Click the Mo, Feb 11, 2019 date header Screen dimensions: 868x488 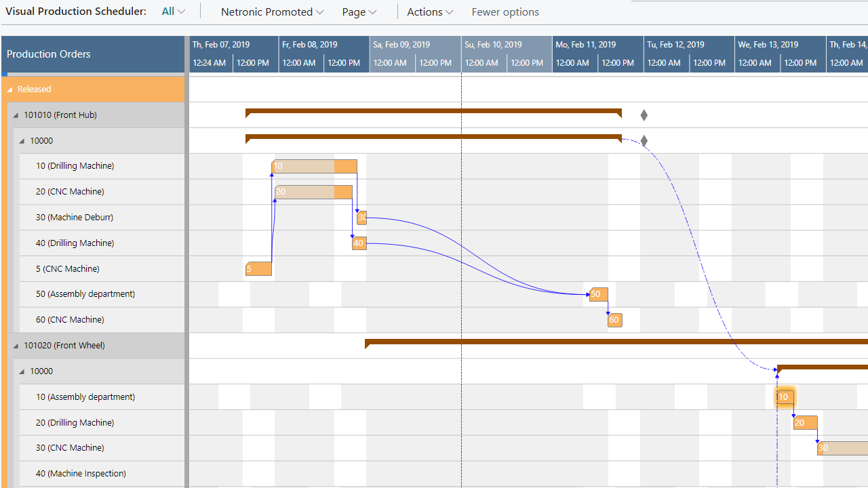pos(586,45)
